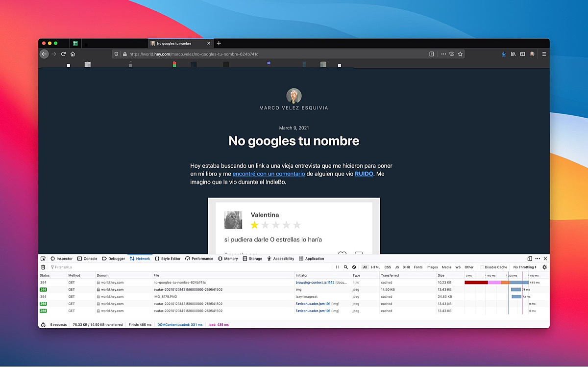Filter network requests by CSS
588x367 pixels.
coord(388,267)
